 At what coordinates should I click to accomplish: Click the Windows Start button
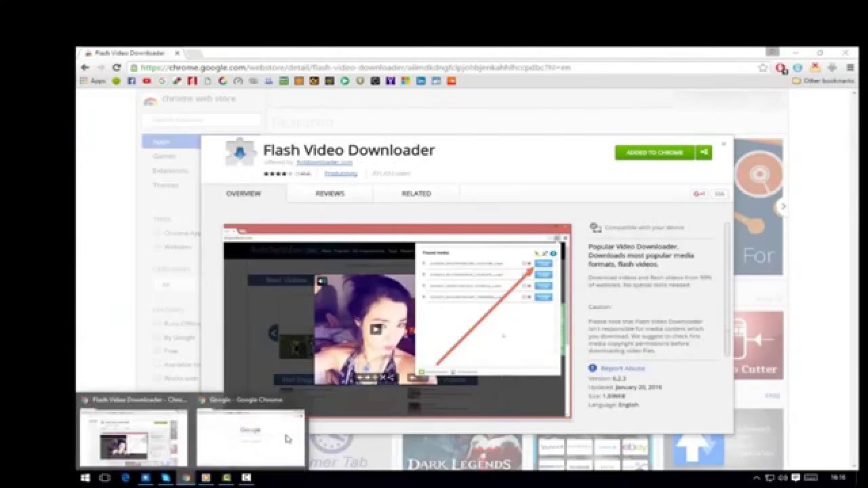(85, 478)
